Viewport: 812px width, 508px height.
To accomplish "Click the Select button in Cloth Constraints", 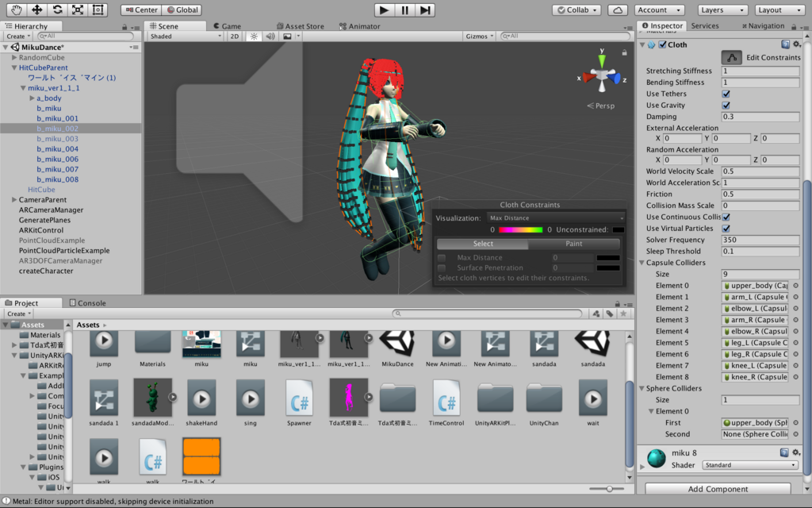I will click(x=483, y=244).
